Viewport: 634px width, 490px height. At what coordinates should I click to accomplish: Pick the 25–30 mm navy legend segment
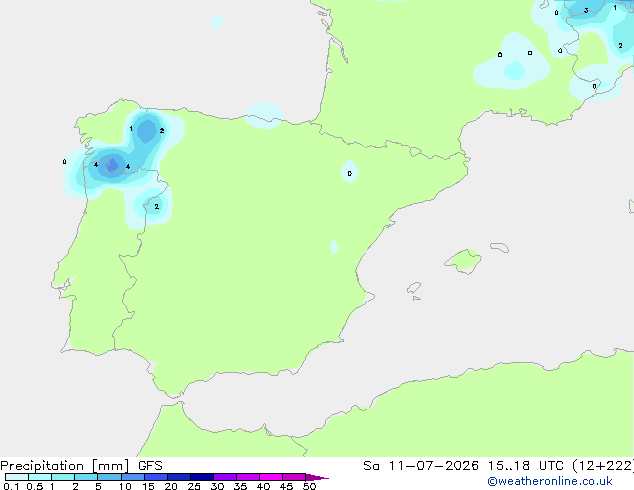(x=202, y=477)
